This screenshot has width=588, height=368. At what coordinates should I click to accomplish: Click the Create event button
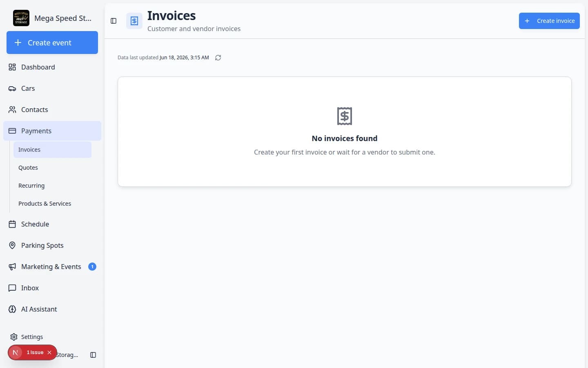point(52,43)
